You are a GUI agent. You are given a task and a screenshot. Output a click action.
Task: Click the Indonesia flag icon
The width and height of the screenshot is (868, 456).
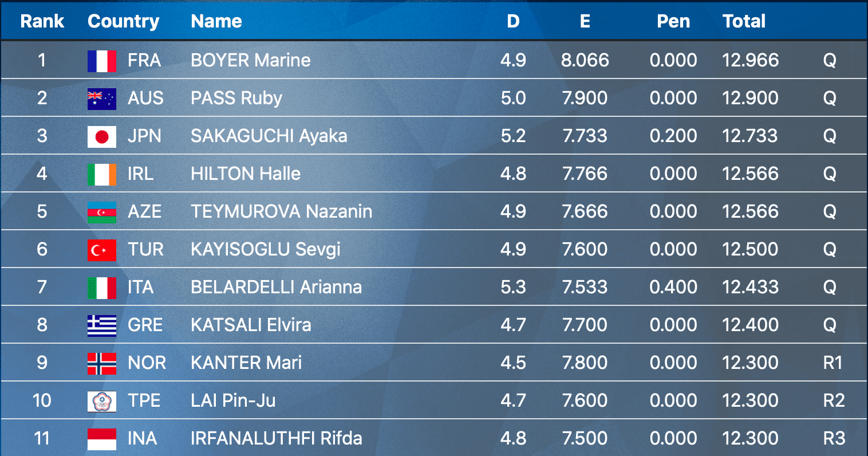coord(102,439)
